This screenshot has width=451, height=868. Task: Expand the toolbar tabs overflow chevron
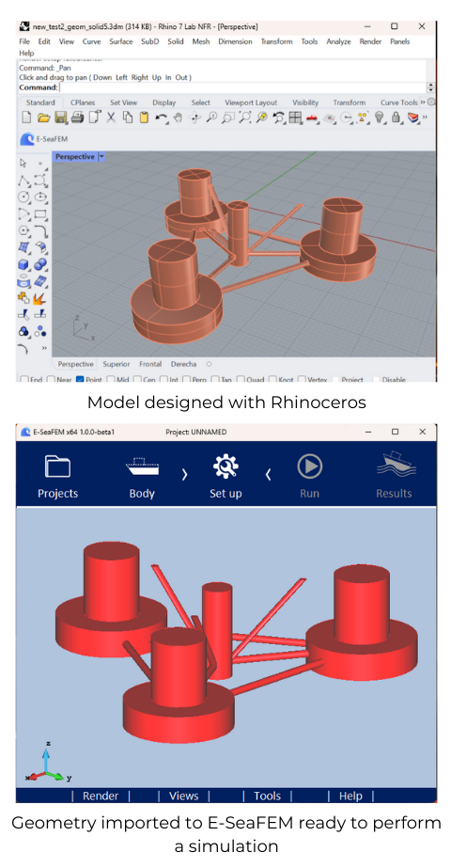coord(423,103)
